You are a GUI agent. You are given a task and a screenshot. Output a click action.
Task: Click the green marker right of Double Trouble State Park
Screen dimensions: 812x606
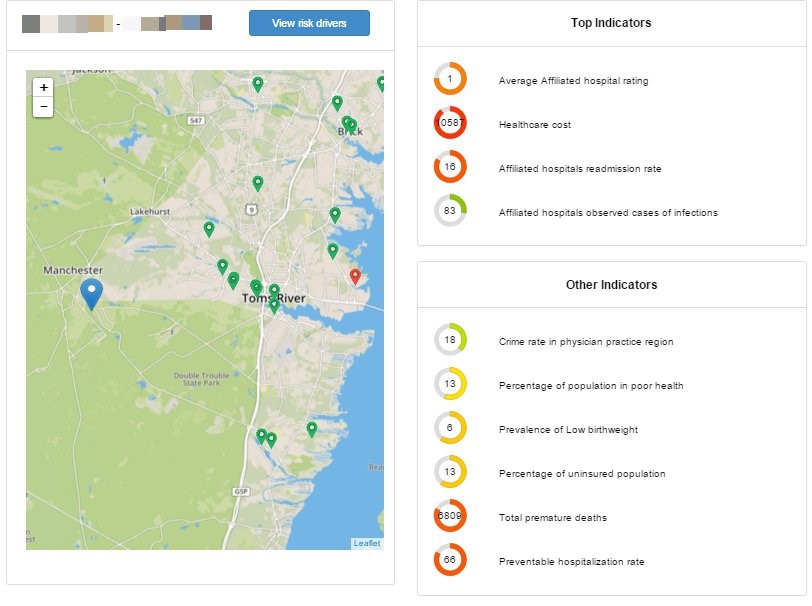click(x=312, y=429)
